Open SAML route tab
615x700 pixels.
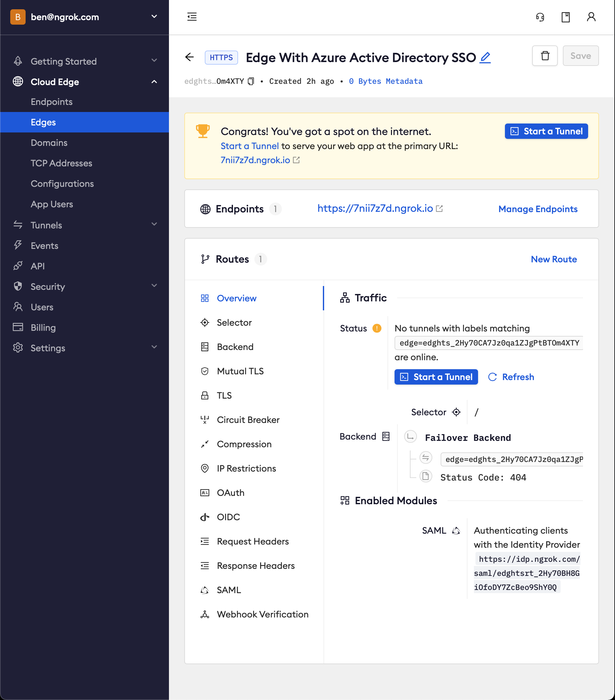254,590
